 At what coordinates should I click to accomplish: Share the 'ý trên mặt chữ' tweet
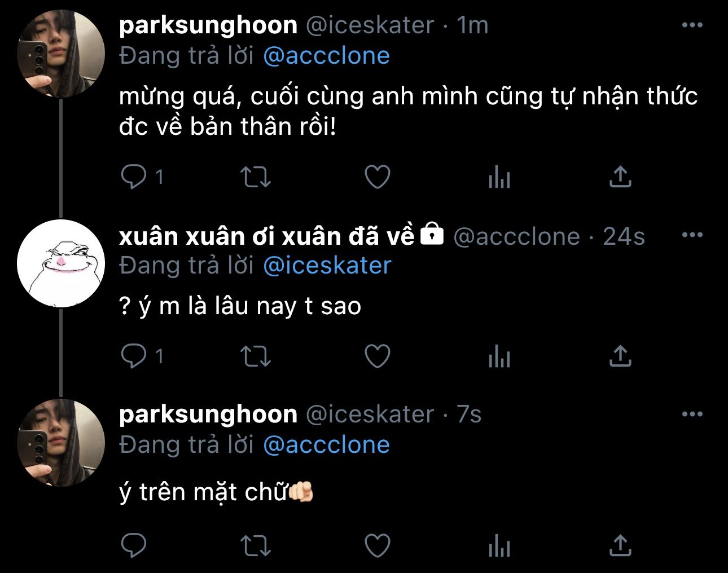(x=620, y=545)
